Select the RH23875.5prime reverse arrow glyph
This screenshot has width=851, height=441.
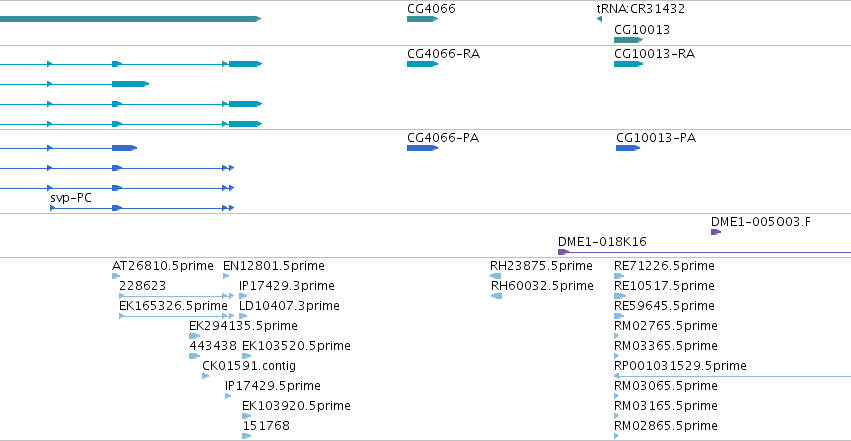point(495,276)
